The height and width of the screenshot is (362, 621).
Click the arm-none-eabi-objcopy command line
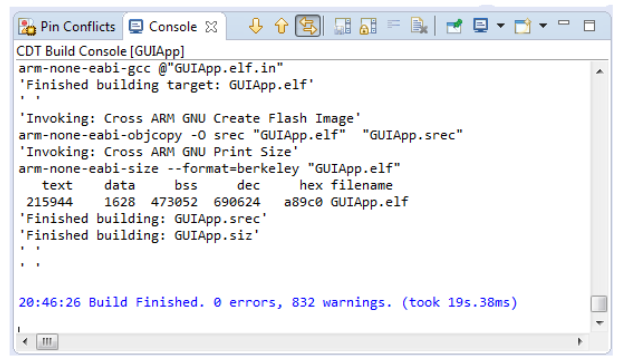240,135
